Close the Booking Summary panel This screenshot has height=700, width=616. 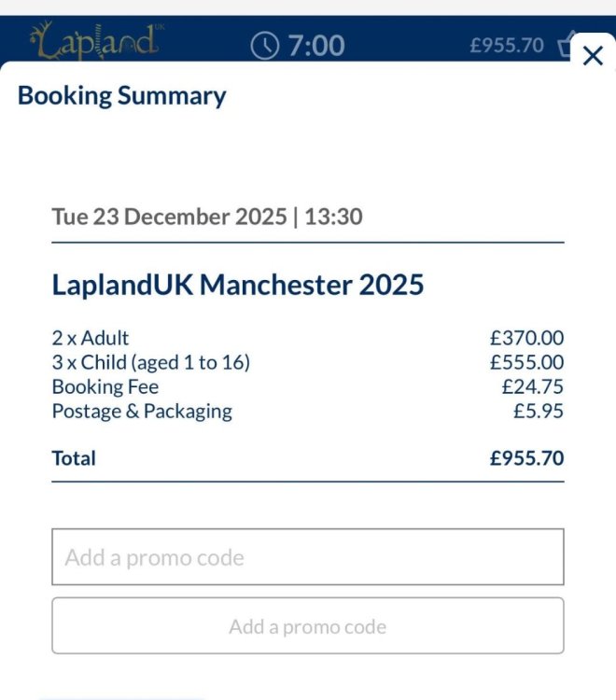pyautogui.click(x=593, y=56)
